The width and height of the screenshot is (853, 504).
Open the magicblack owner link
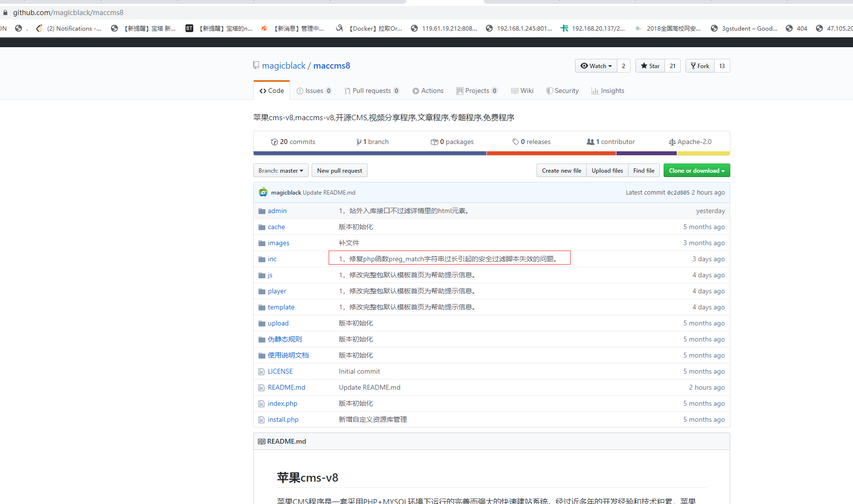coord(284,66)
